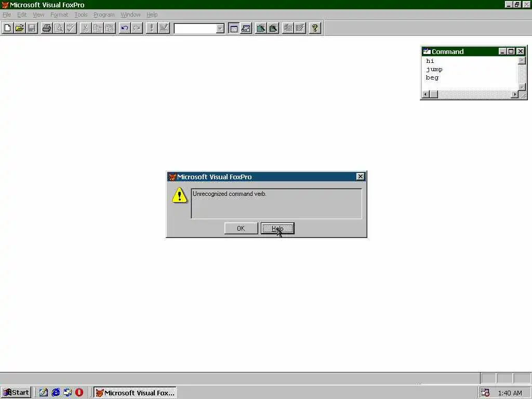The width and height of the screenshot is (532, 399).
Task: Click the Help question mark toolbar icon
Action: (315, 28)
